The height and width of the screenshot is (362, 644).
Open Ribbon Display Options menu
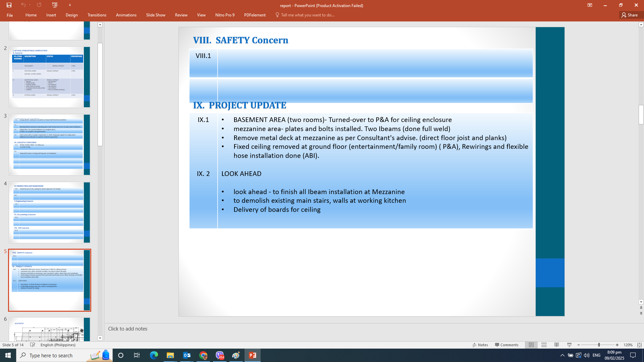590,5
